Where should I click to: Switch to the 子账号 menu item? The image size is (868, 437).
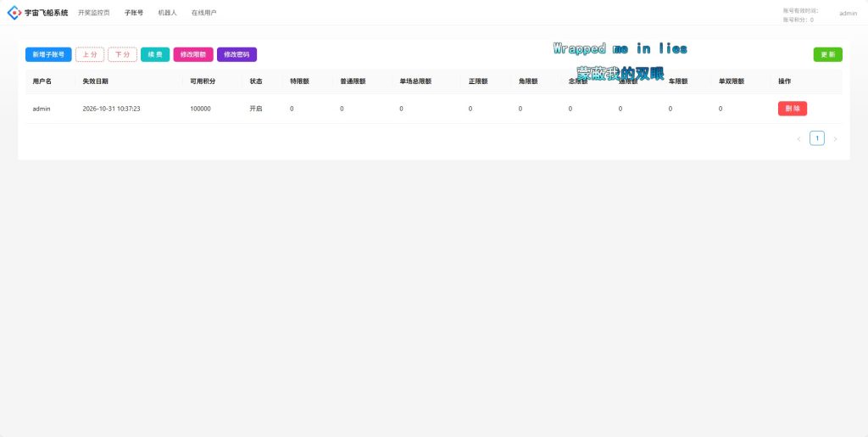pos(133,12)
